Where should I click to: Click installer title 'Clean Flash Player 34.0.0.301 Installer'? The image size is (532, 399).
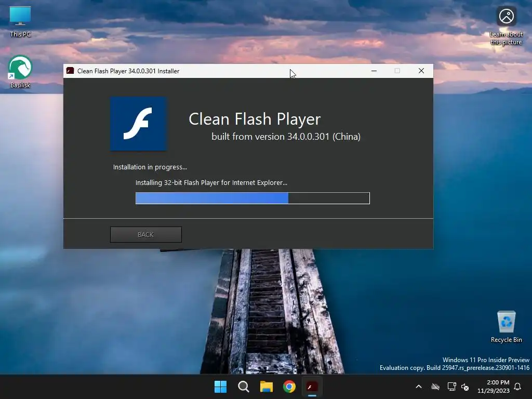click(128, 71)
